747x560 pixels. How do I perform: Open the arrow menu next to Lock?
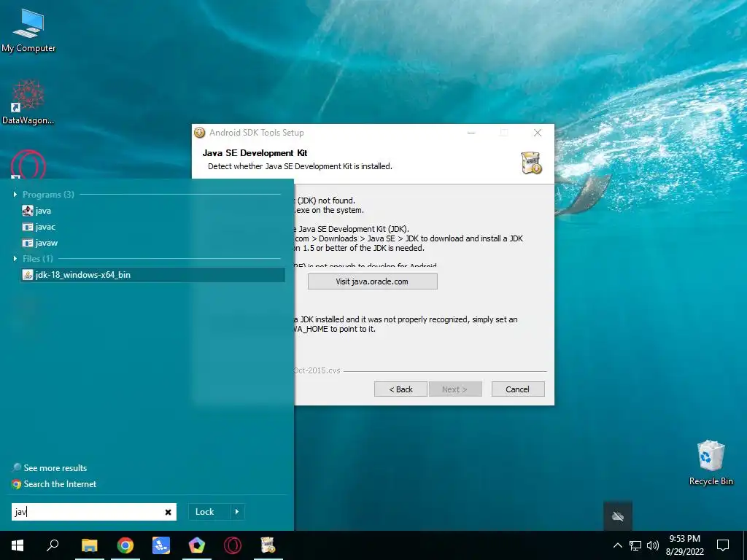237,512
